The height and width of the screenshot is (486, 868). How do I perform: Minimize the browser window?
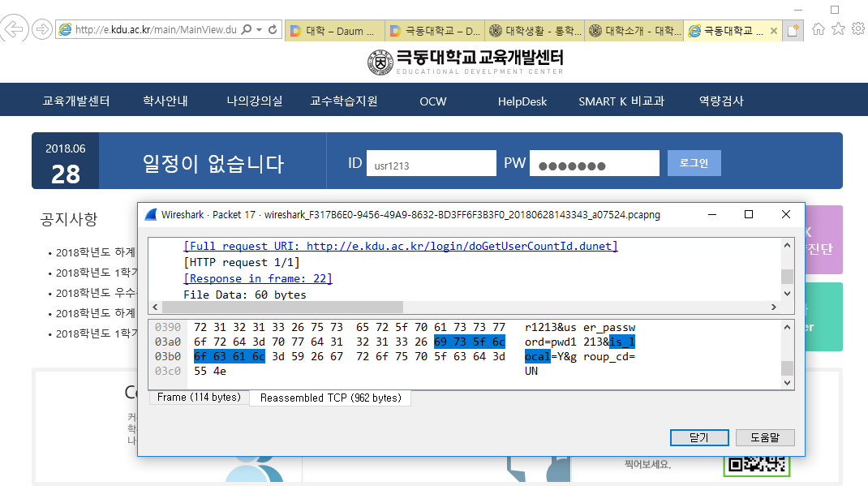[797, 10]
